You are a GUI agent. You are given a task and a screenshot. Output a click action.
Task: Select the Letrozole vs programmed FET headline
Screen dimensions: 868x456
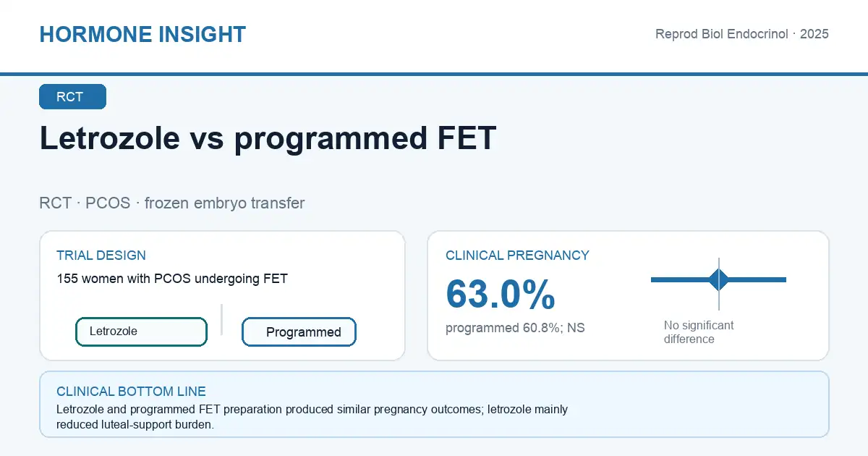point(268,138)
